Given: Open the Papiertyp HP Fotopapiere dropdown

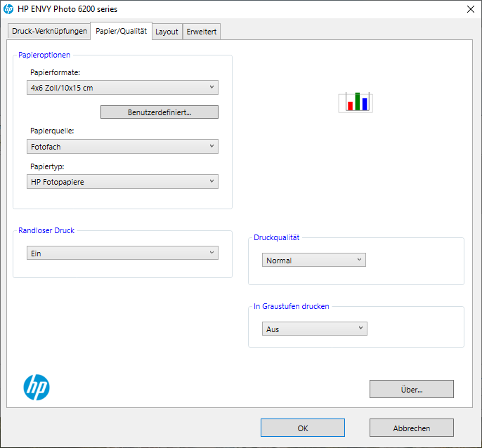Looking at the screenshot, I should [122, 182].
